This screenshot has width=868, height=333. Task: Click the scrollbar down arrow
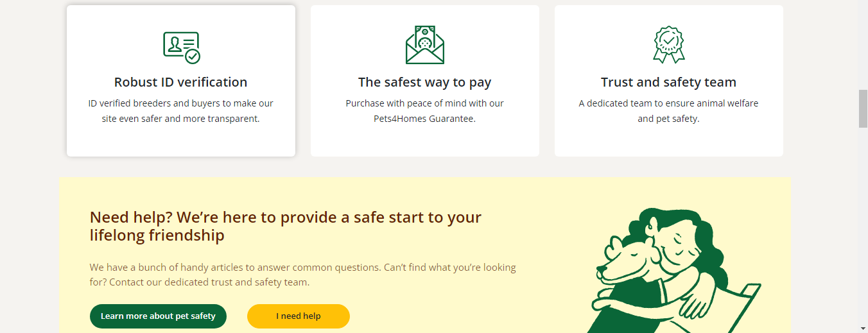863,328
